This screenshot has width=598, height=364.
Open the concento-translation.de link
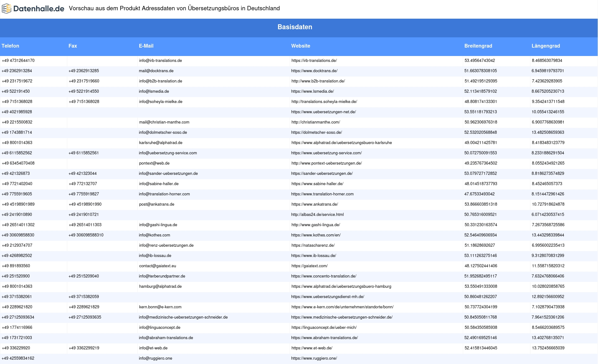324,276
